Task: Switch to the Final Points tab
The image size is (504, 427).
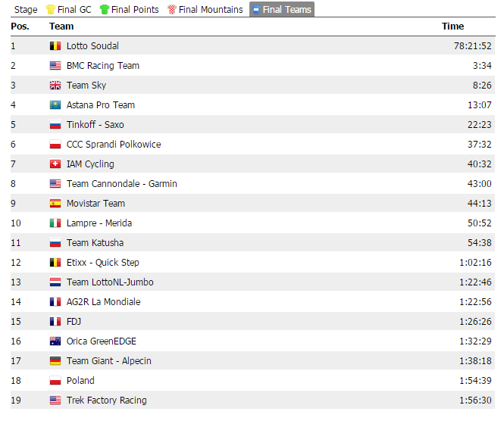Action: coord(129,10)
